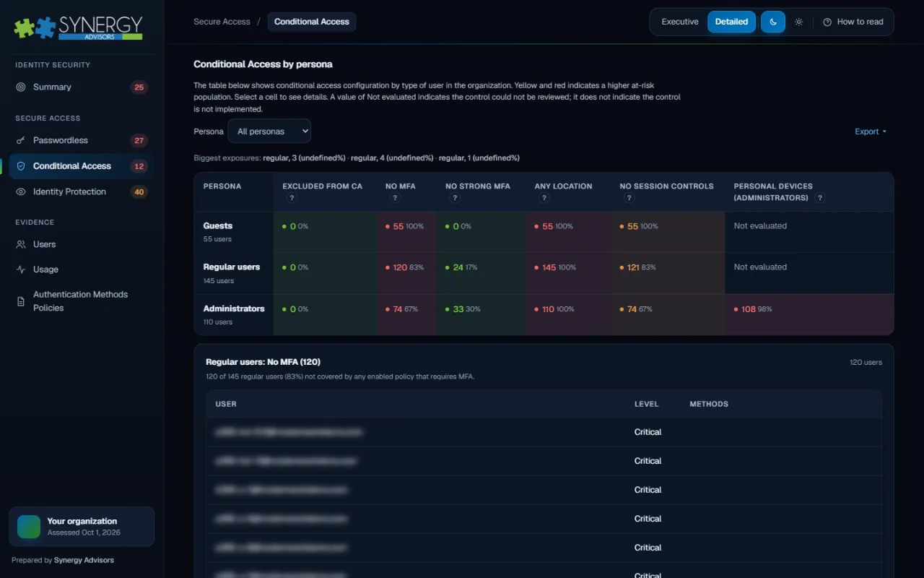924x578 pixels.
Task: Select the Detailed view toggle
Action: coord(731,22)
